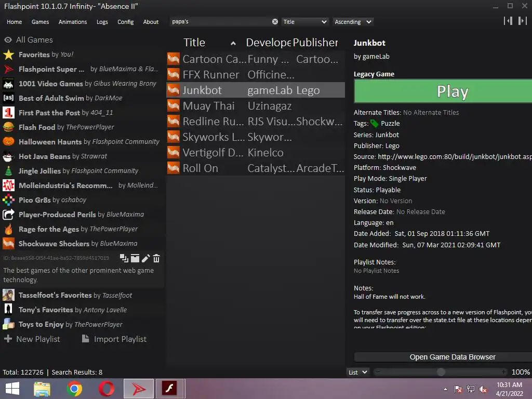Open the About tab
This screenshot has width=532, height=399.
point(151,22)
